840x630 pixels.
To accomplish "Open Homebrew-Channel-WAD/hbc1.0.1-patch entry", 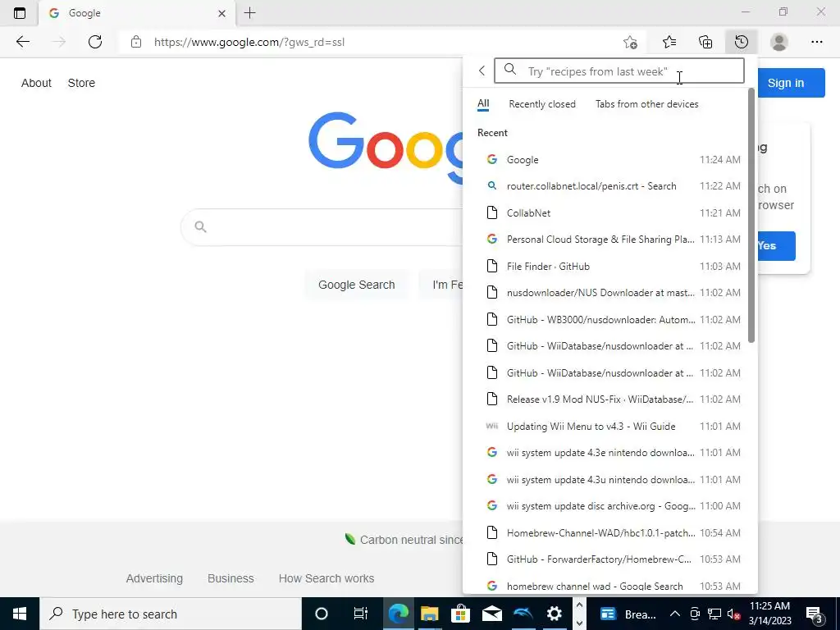I will pyautogui.click(x=609, y=532).
